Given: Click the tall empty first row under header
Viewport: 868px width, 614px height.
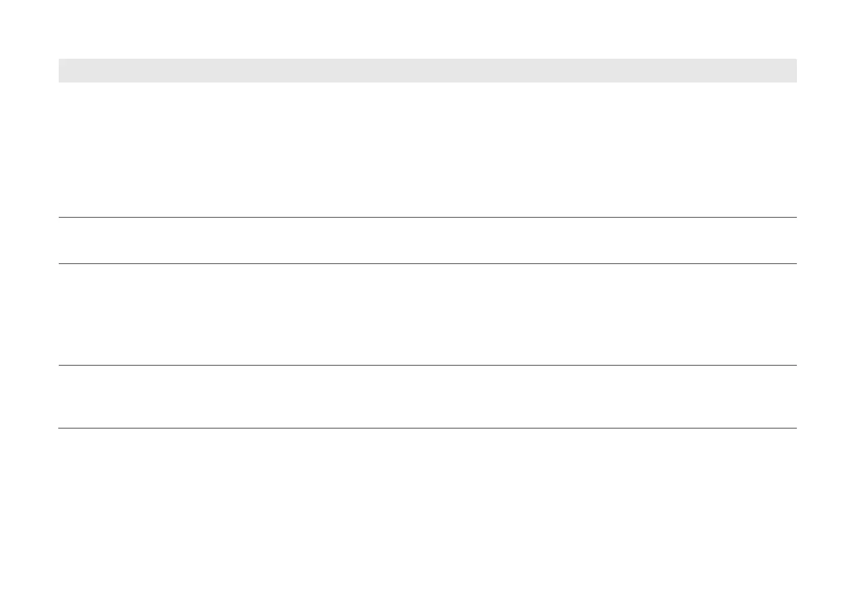Looking at the screenshot, I should [x=427, y=150].
